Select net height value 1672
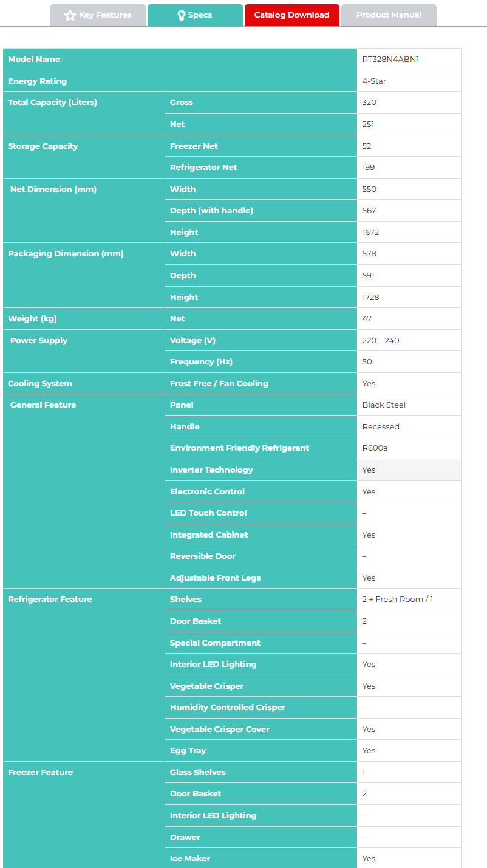Screen dimensions: 487x868 tap(371, 233)
